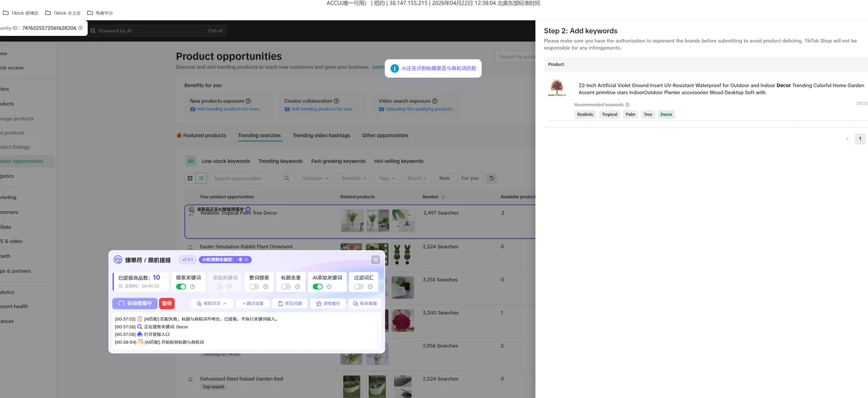The image size is (868, 398).
Task: Open the Benefits filter dropdown
Action: [x=355, y=178]
